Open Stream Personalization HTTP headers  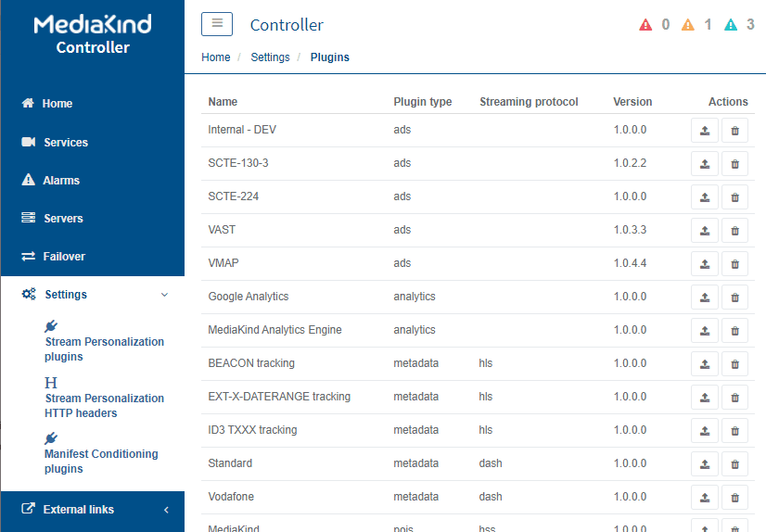(104, 399)
